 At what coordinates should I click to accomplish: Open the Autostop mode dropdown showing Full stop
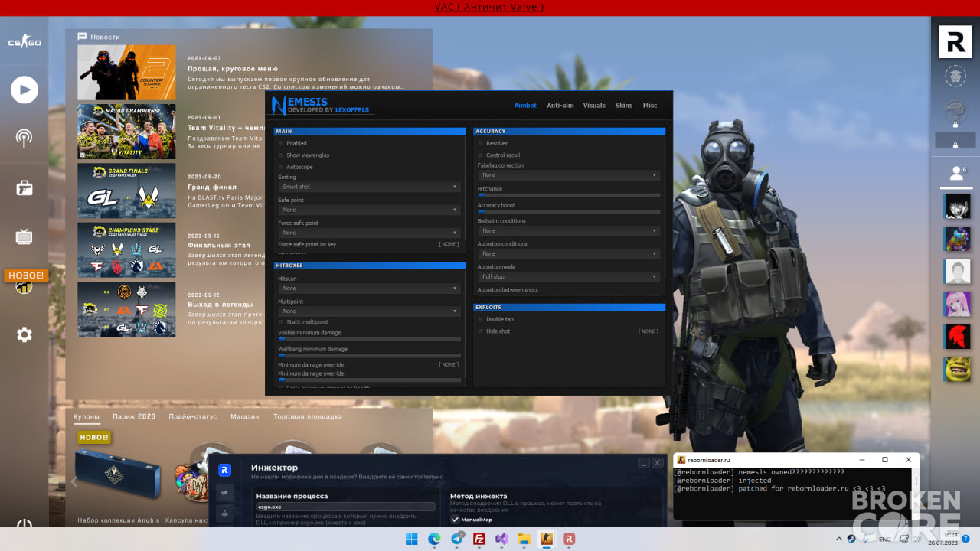tap(569, 277)
